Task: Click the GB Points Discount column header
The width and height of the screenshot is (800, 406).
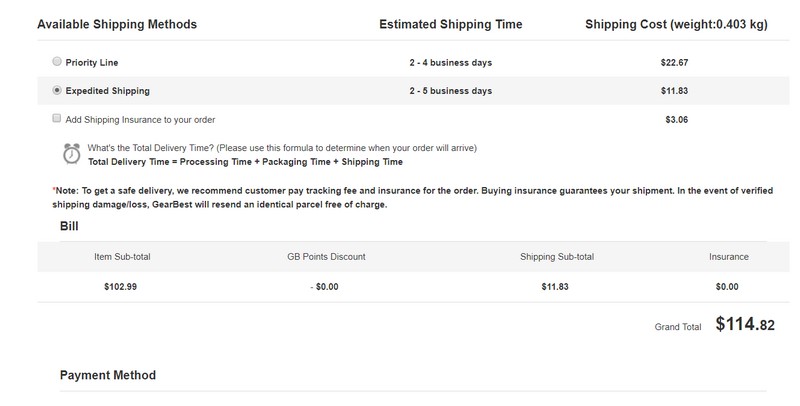Action: point(327,257)
